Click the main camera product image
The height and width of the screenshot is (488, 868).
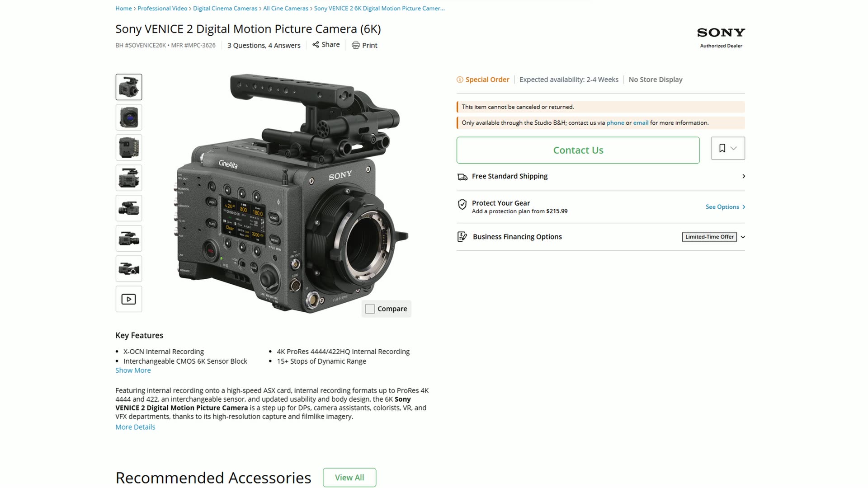click(292, 193)
